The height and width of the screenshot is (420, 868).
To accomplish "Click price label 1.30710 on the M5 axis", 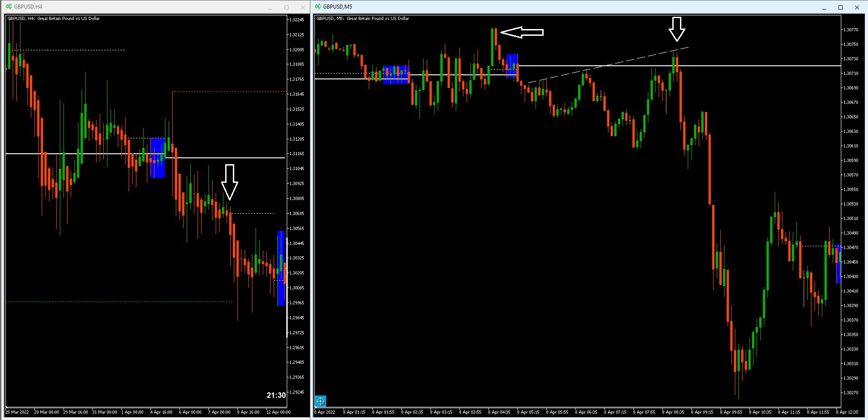I will 851,73.
